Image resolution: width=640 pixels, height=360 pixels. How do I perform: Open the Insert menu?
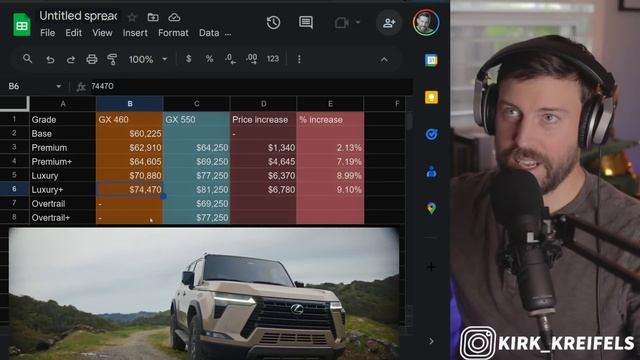pyautogui.click(x=135, y=33)
